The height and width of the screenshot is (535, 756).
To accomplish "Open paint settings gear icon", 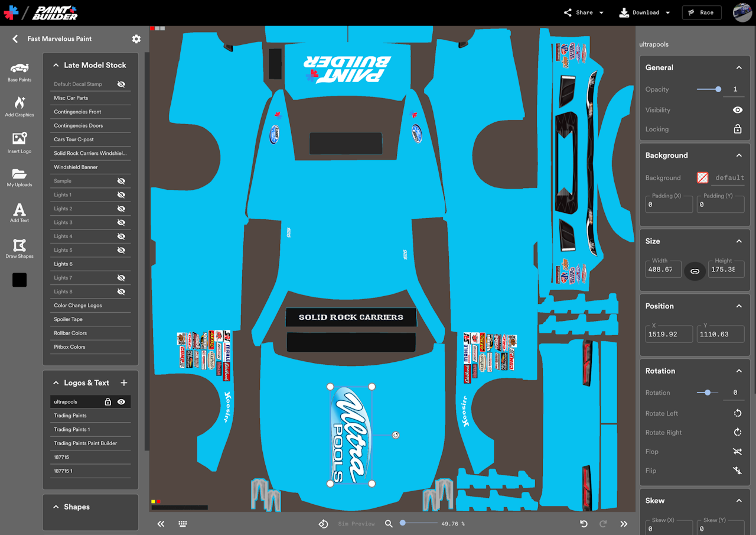I will (x=136, y=39).
